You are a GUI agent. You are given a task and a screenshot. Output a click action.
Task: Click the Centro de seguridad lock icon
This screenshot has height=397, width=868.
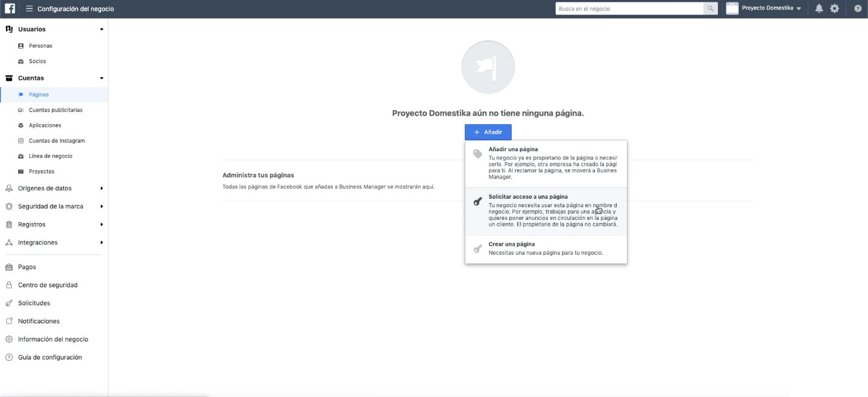tap(9, 285)
